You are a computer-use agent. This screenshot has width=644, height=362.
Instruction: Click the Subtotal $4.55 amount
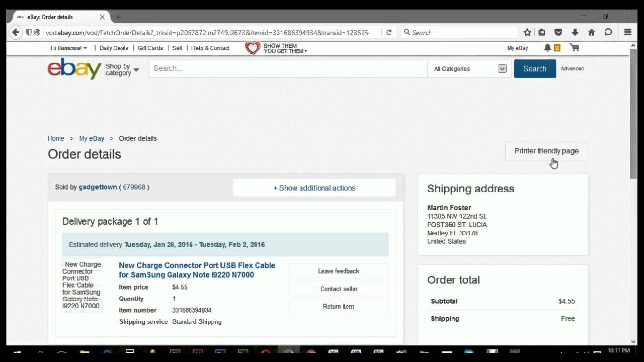click(x=567, y=301)
